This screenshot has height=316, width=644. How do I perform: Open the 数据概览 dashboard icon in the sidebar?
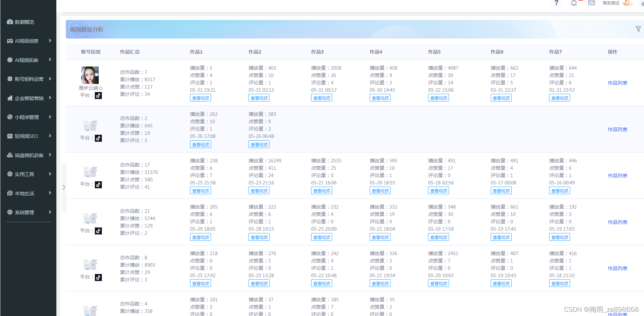(x=10, y=22)
